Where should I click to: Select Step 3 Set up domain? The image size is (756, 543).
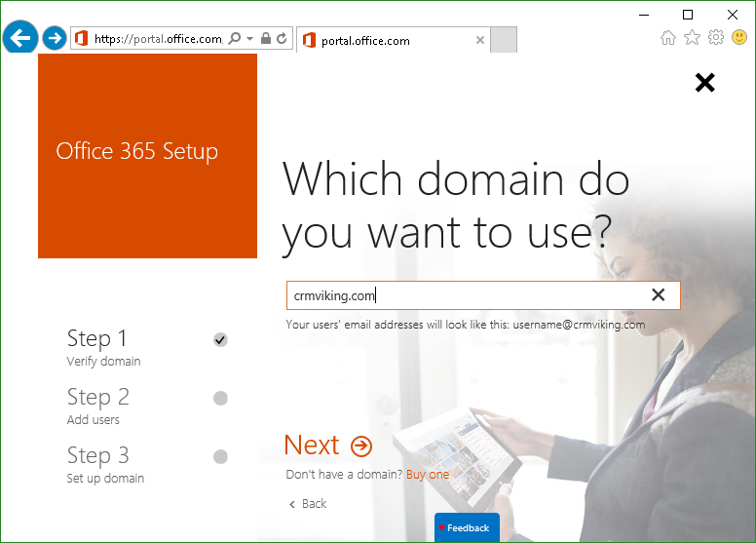pos(105,464)
